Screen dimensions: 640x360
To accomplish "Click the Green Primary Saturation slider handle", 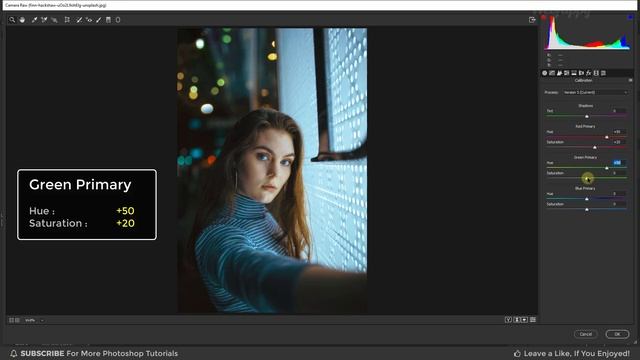I will click(x=587, y=178).
